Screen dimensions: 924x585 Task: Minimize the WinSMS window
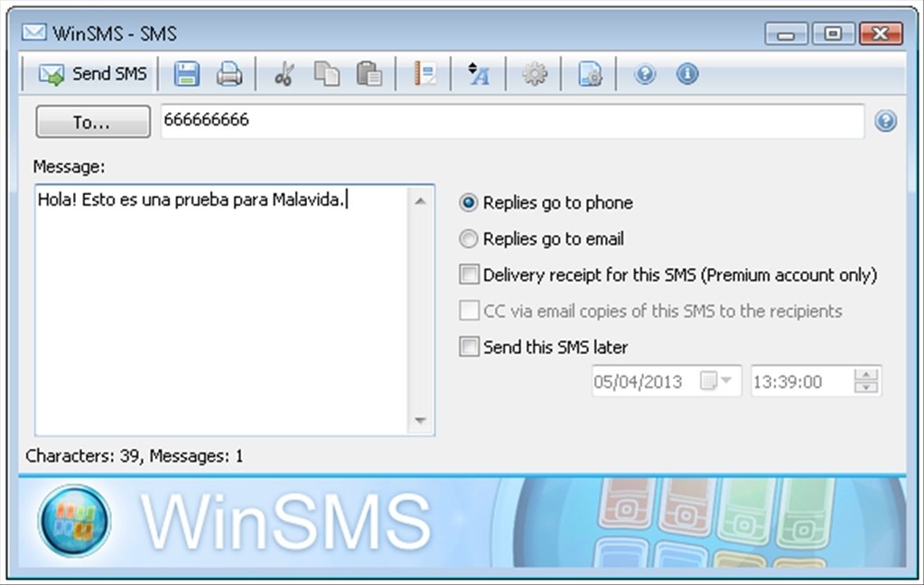(786, 33)
